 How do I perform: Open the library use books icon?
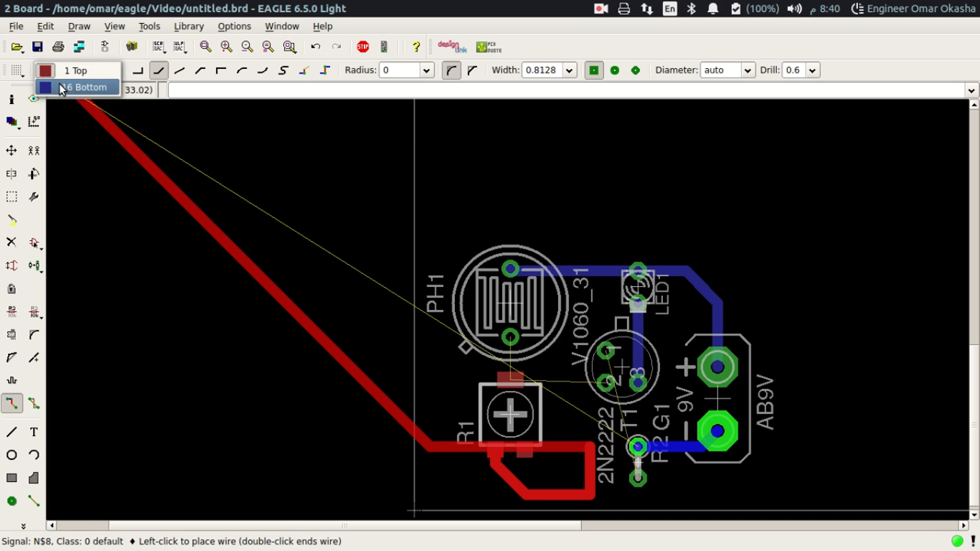tap(131, 47)
